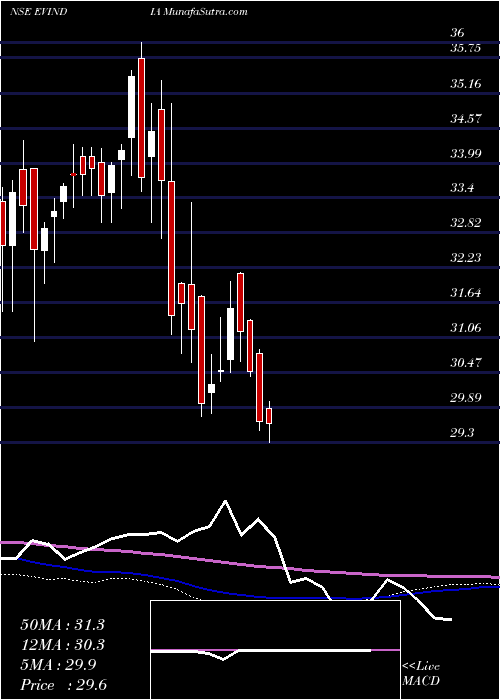Click the 33.4 price axis label
The height and width of the screenshot is (700, 500).
point(462,188)
